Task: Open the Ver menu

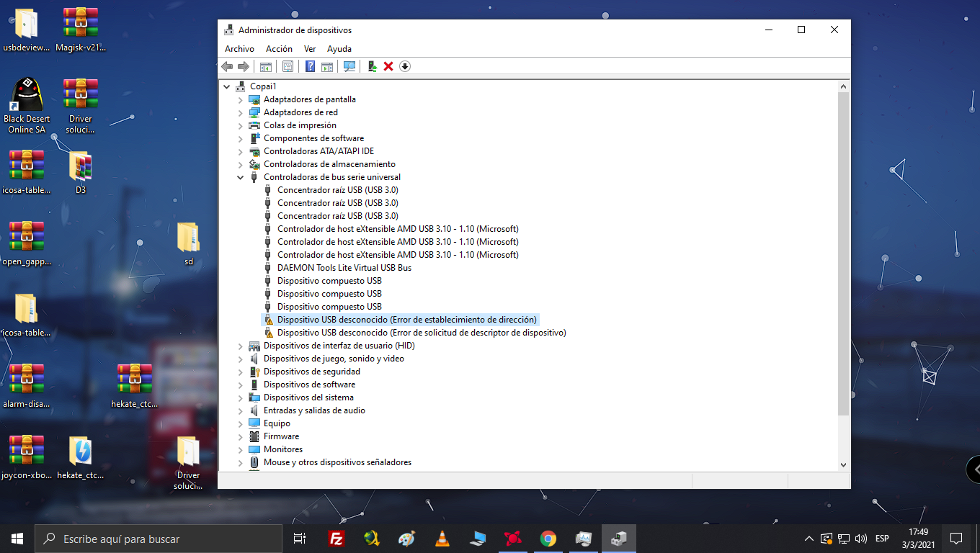Action: point(310,49)
